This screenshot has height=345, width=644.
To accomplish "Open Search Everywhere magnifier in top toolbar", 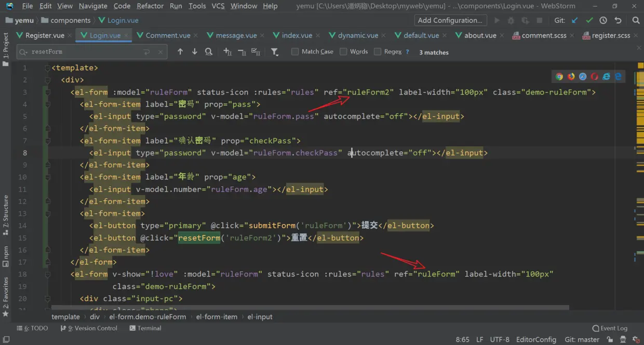I will point(636,20).
